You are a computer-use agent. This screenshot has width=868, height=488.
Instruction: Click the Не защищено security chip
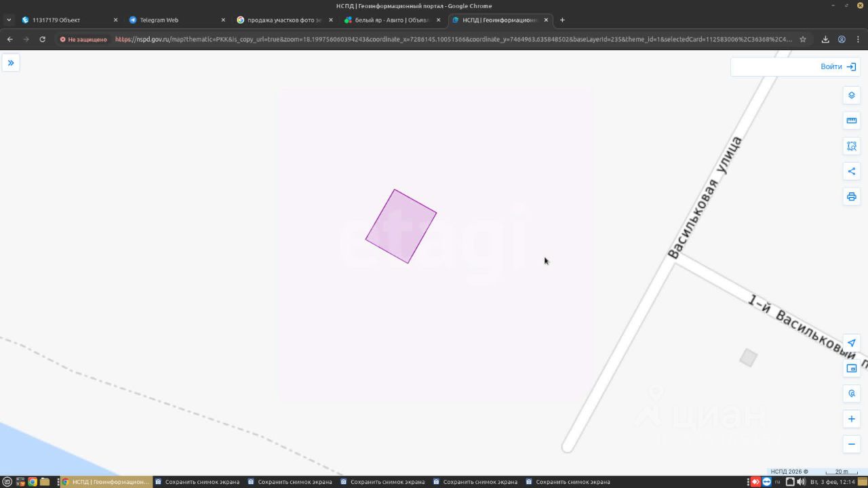84,39
